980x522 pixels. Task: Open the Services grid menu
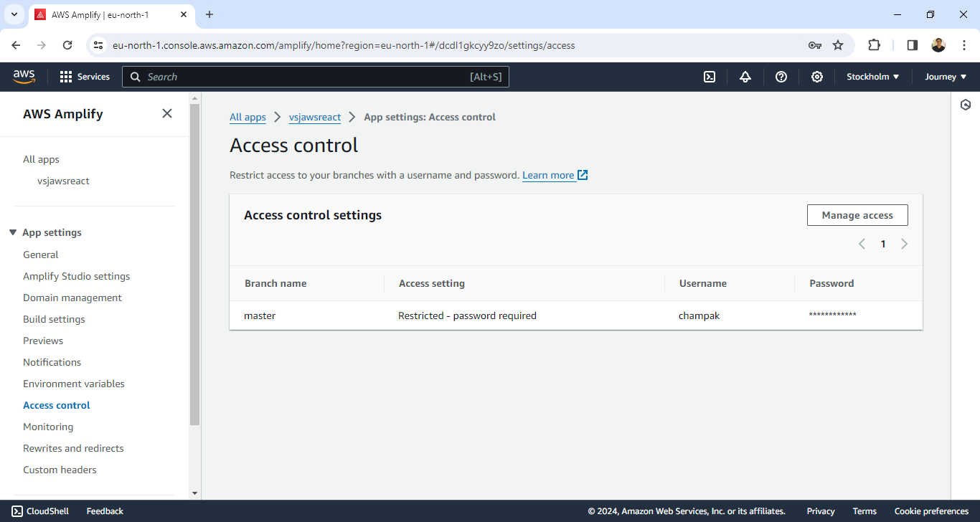85,77
